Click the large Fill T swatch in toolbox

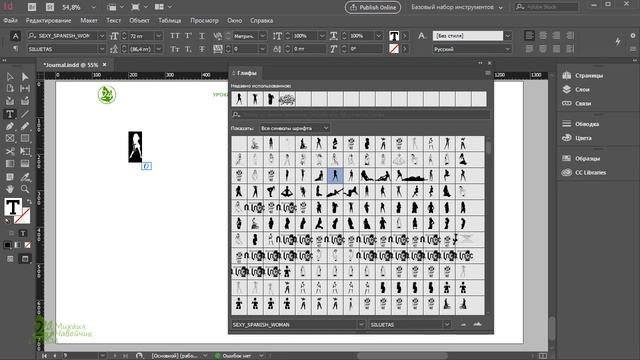coord(13,207)
